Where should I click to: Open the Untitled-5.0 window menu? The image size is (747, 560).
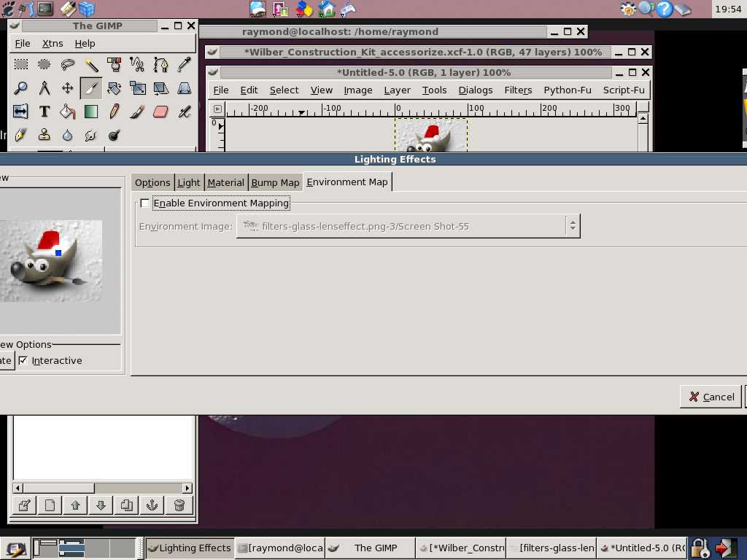click(213, 72)
